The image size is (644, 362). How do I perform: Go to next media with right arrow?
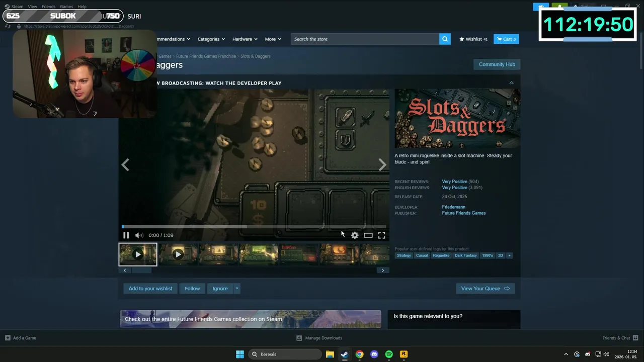click(x=382, y=165)
